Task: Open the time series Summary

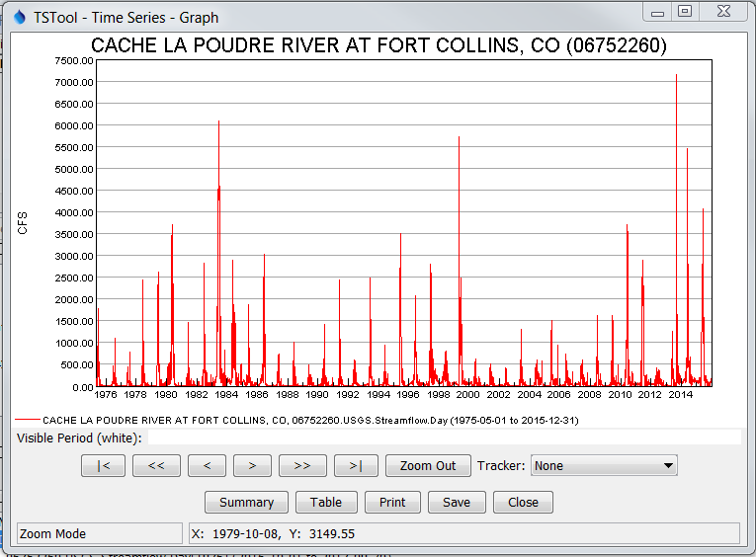Action: [x=246, y=502]
